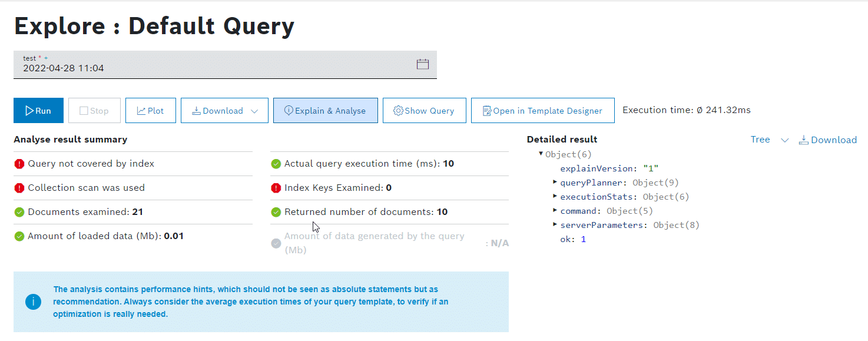Click the grey check beside Amount of data generated

(276, 243)
